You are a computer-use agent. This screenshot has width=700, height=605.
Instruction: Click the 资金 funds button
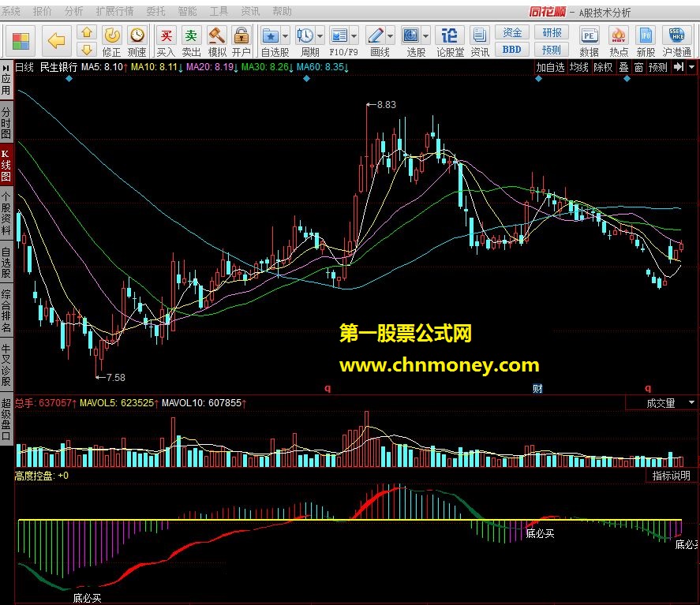pos(512,32)
